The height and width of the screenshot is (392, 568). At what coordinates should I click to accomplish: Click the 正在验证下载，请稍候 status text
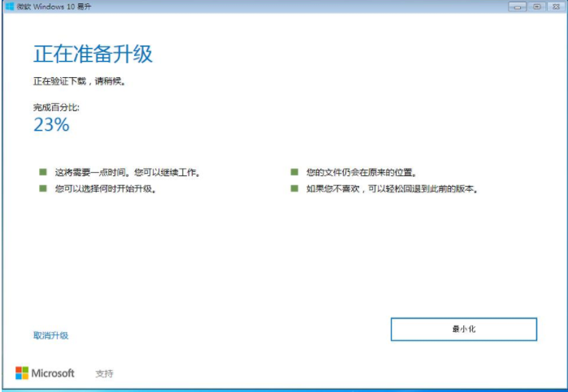coord(79,81)
